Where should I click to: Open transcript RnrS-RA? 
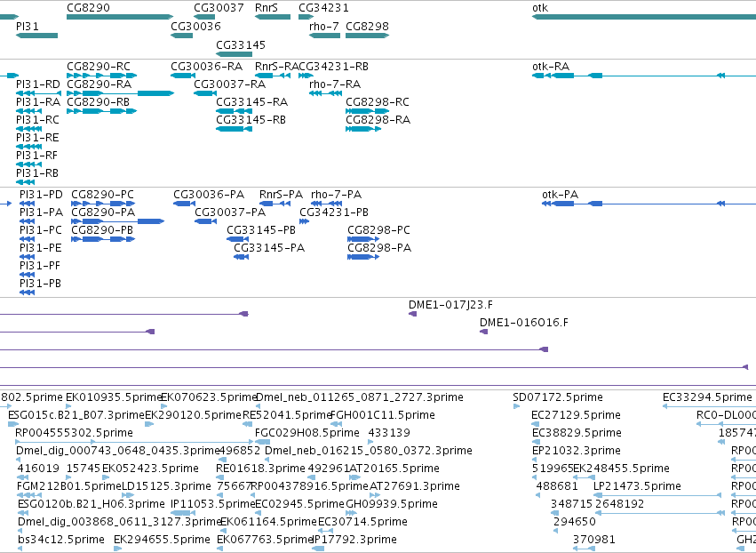coord(277,66)
